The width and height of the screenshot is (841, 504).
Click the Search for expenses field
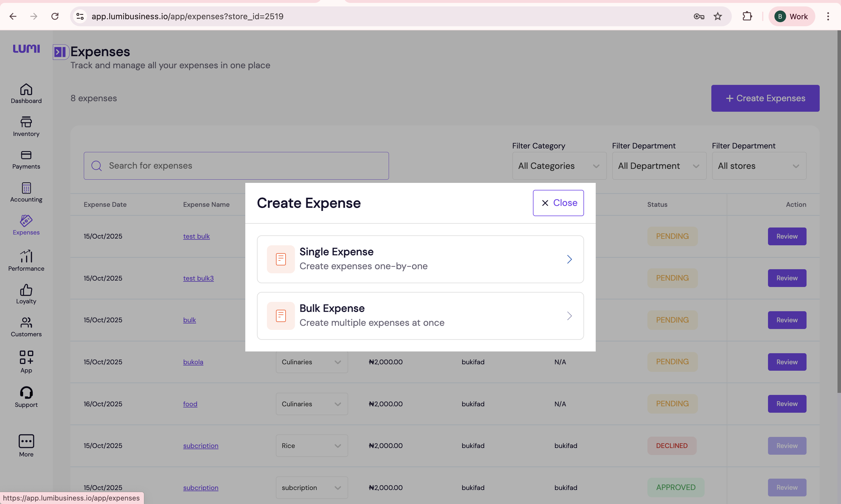click(x=236, y=166)
